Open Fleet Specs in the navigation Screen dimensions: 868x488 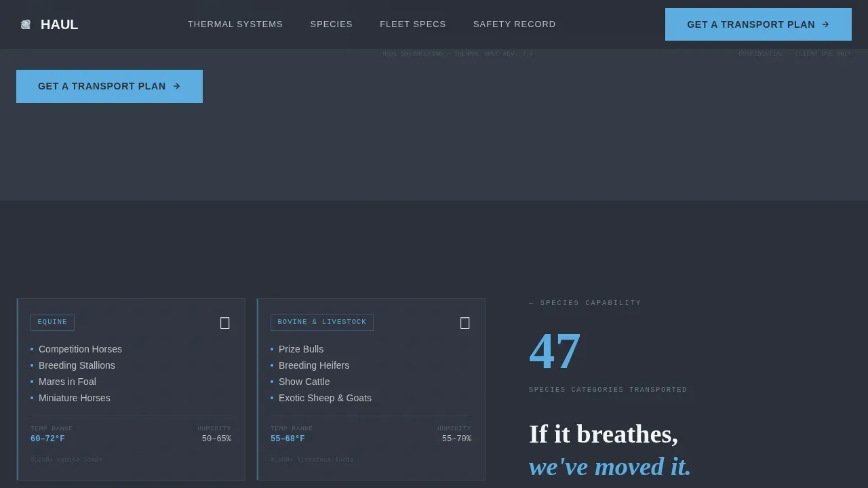(413, 24)
